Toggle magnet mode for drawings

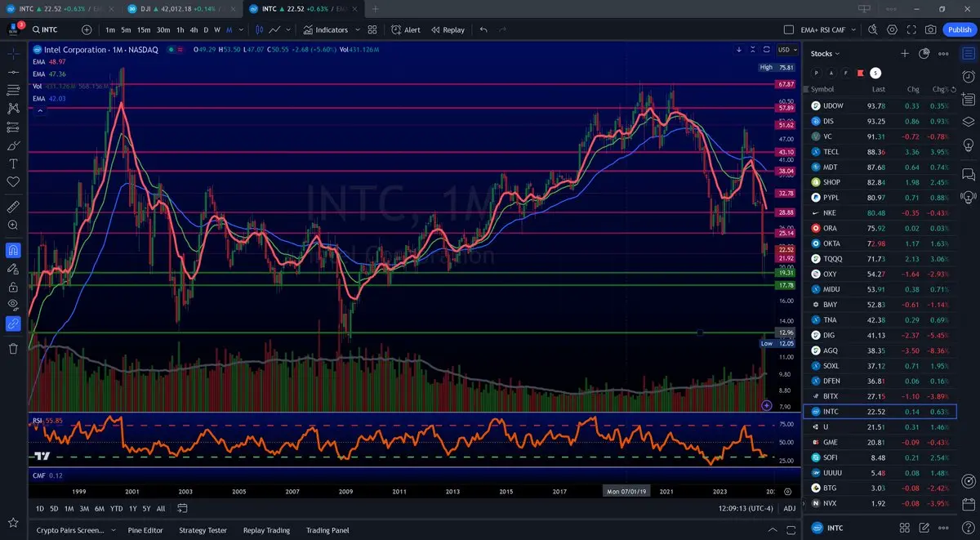pos(13,250)
